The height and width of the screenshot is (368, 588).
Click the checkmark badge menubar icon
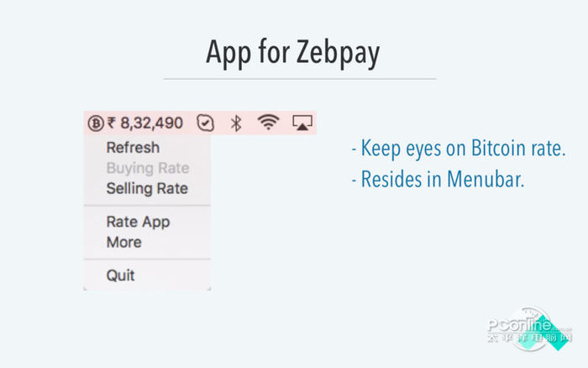(205, 124)
